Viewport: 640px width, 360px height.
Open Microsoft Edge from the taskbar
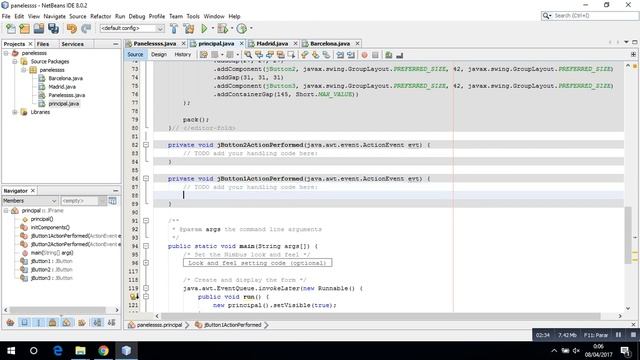coord(58,351)
